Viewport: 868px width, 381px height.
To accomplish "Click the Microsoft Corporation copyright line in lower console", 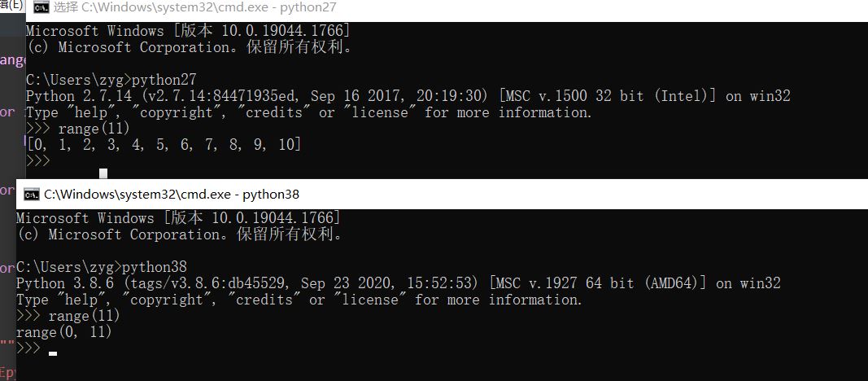I will 179,234.
